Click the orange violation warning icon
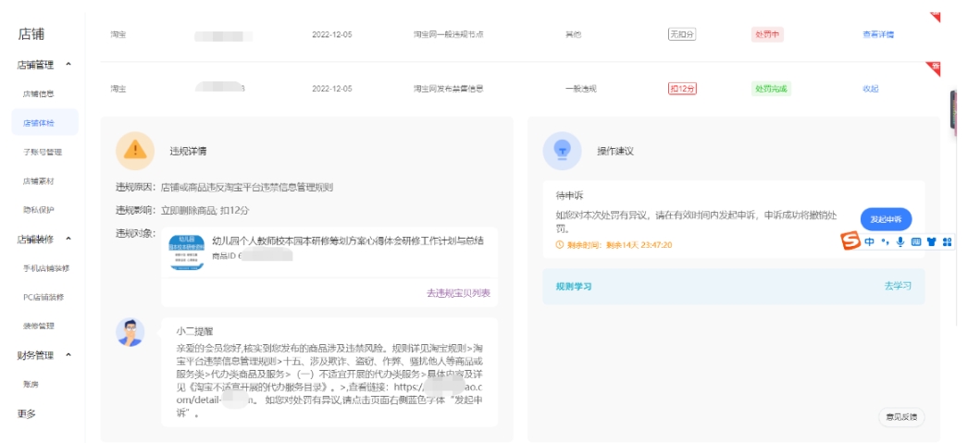The height and width of the screenshot is (443, 980). [x=135, y=149]
